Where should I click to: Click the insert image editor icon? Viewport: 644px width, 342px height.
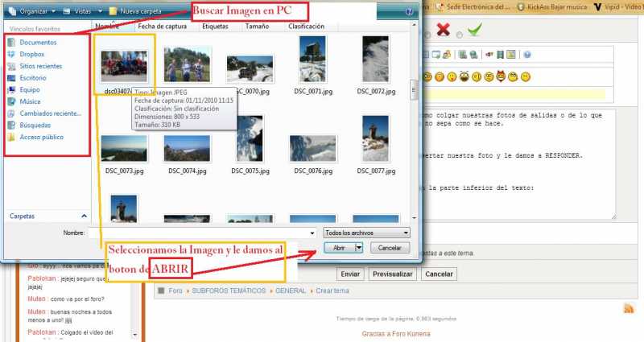[511, 55]
